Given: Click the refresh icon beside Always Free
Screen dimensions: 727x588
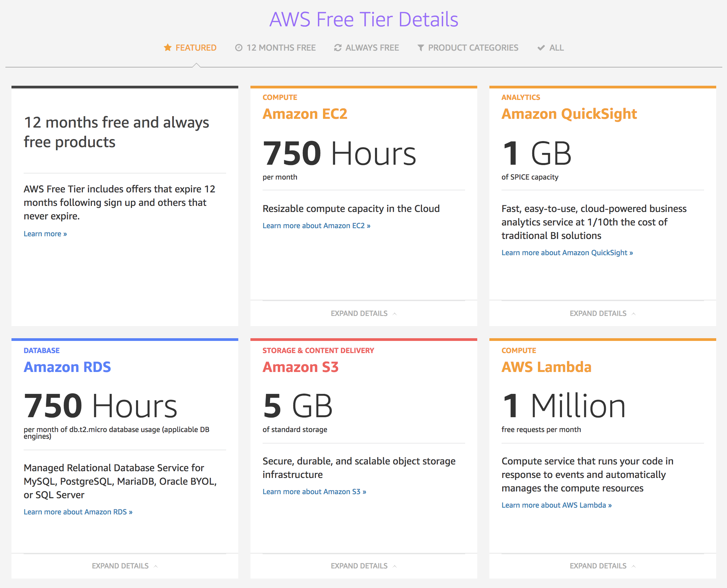Looking at the screenshot, I should click(x=338, y=48).
